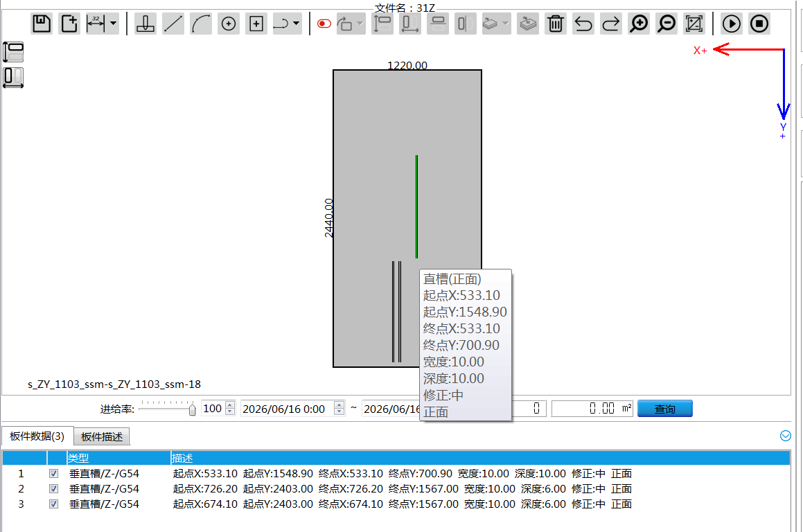Choose the circle hole tool
This screenshot has height=532, width=803.
point(229,24)
